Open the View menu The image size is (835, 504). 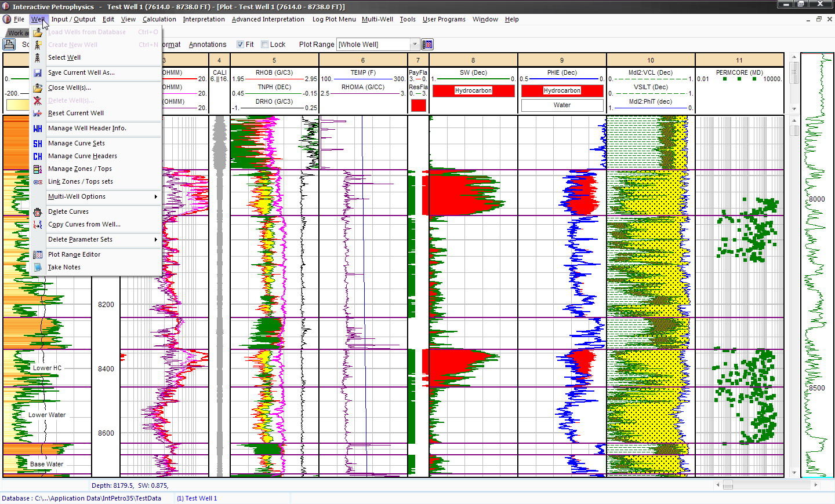click(x=128, y=19)
